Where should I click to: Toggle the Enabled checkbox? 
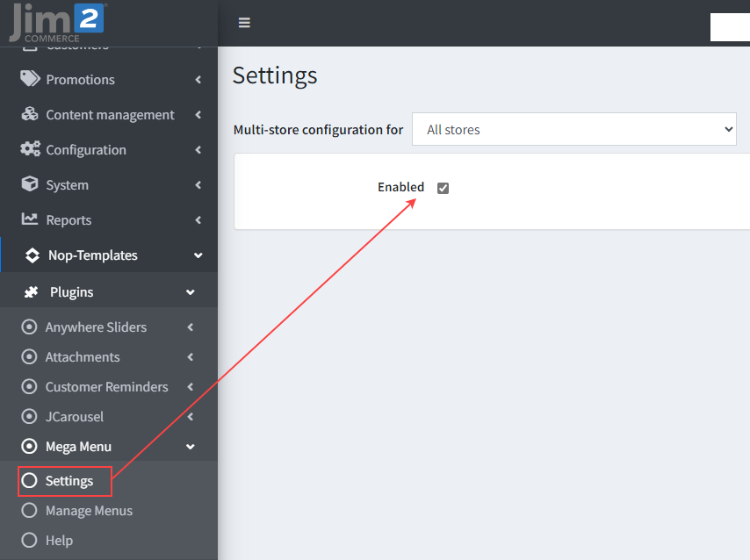click(443, 188)
